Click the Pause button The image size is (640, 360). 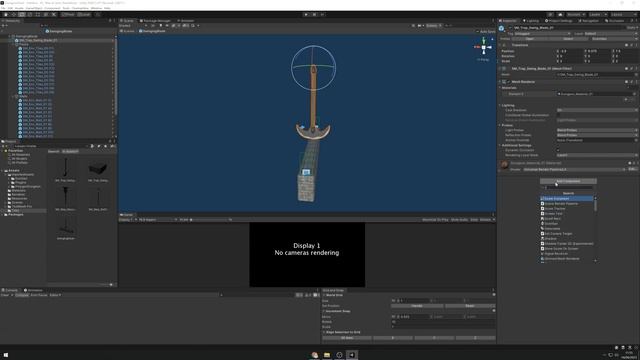pos(314,14)
